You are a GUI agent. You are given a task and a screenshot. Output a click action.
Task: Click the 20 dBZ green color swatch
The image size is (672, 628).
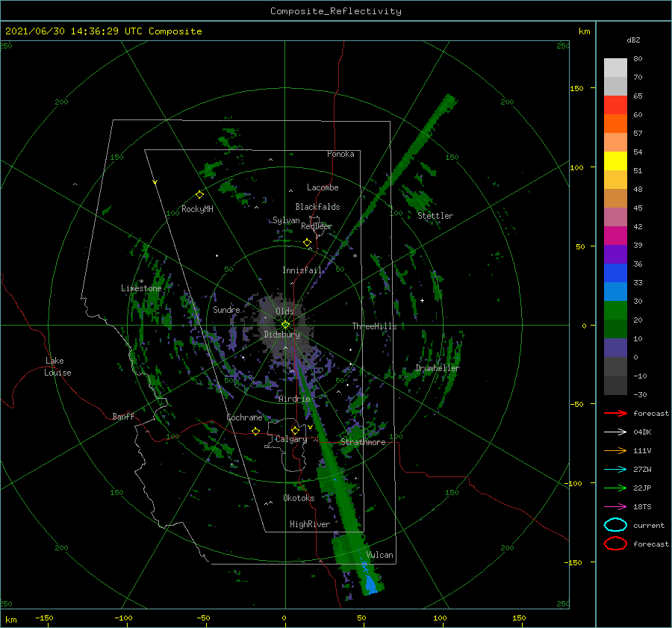[615, 311]
